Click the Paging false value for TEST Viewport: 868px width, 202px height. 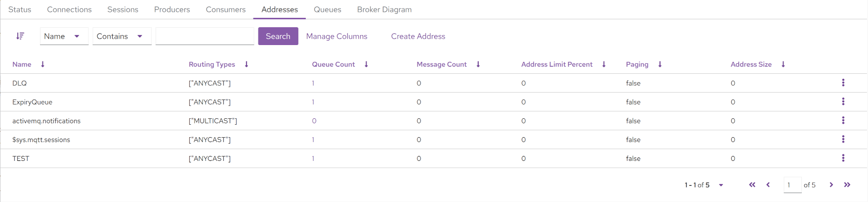click(633, 158)
